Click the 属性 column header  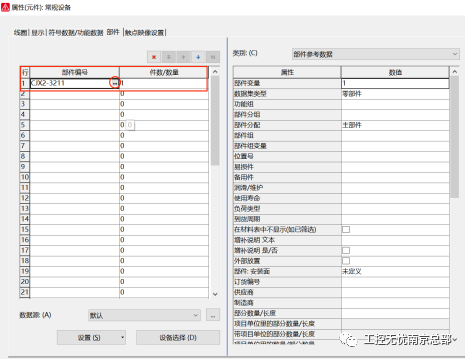coord(287,72)
